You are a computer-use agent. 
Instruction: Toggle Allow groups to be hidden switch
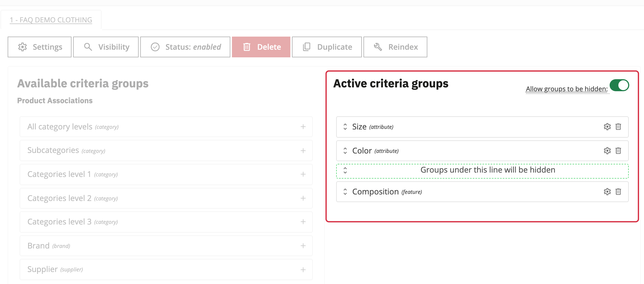coord(619,85)
